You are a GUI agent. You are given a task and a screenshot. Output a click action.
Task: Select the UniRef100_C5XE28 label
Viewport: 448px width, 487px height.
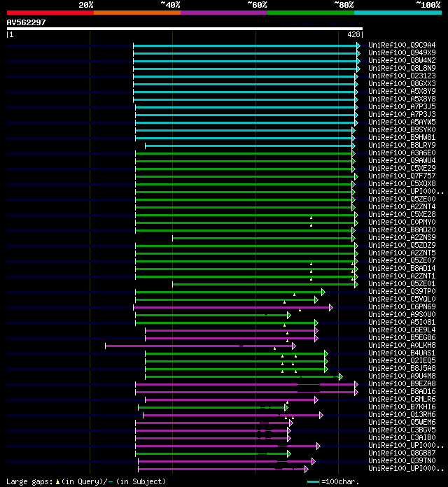click(402, 214)
